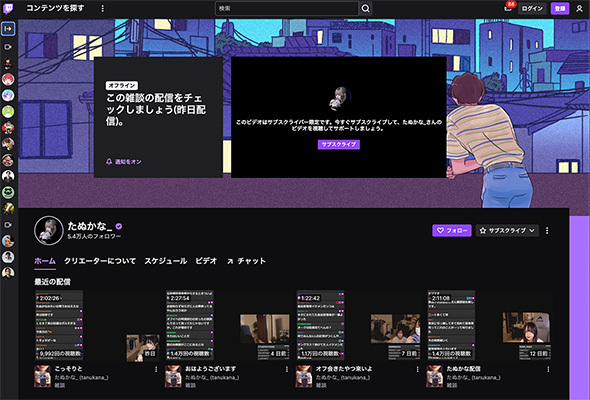Image resolution: width=590 pixels, height=400 pixels.
Task: Click the magnifying glass search button
Action: click(x=365, y=8)
